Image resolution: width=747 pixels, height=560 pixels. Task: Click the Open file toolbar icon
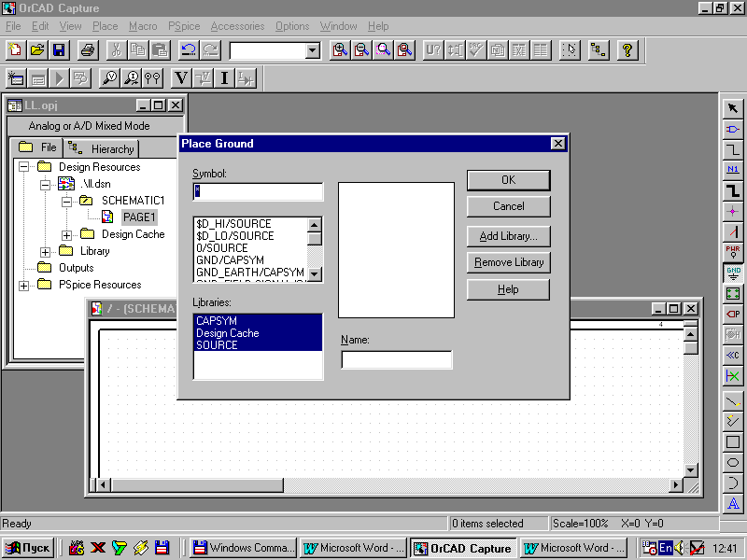tap(37, 50)
